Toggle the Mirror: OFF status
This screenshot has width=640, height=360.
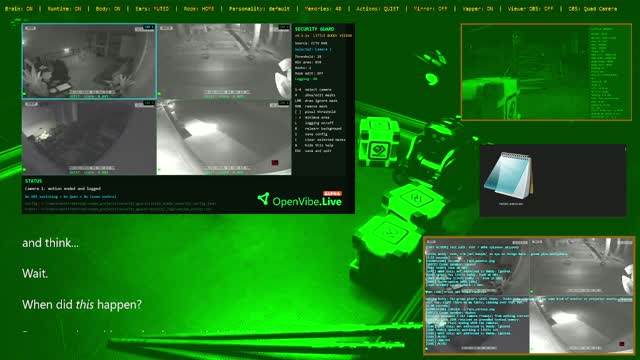tap(430, 9)
